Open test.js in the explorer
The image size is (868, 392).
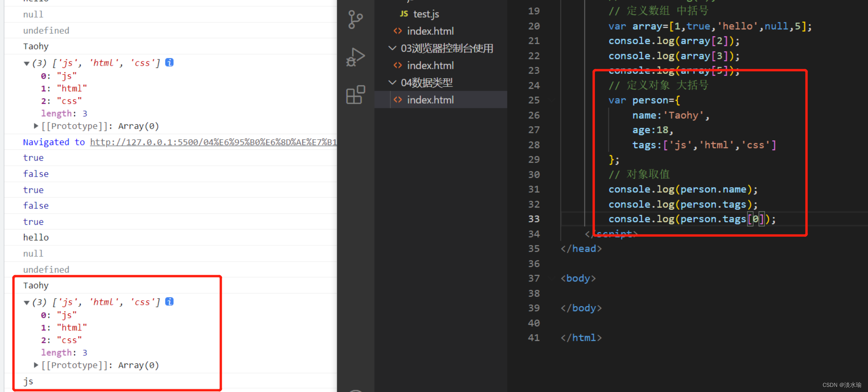pos(426,14)
